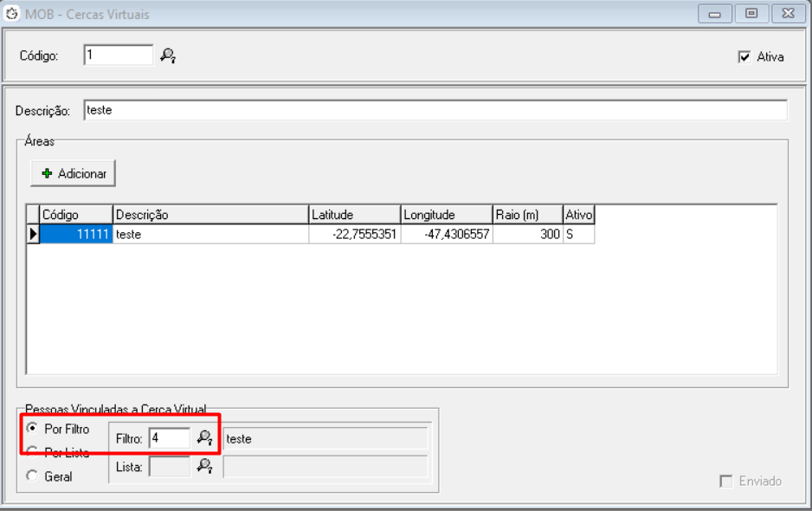Click the Longitude column header
The height and width of the screenshot is (511, 812).
click(x=446, y=215)
